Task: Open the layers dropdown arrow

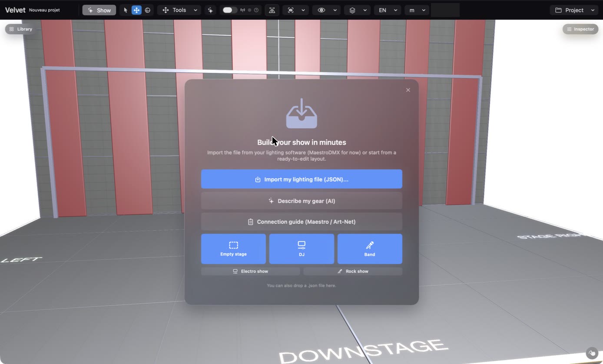Action: 365,10
